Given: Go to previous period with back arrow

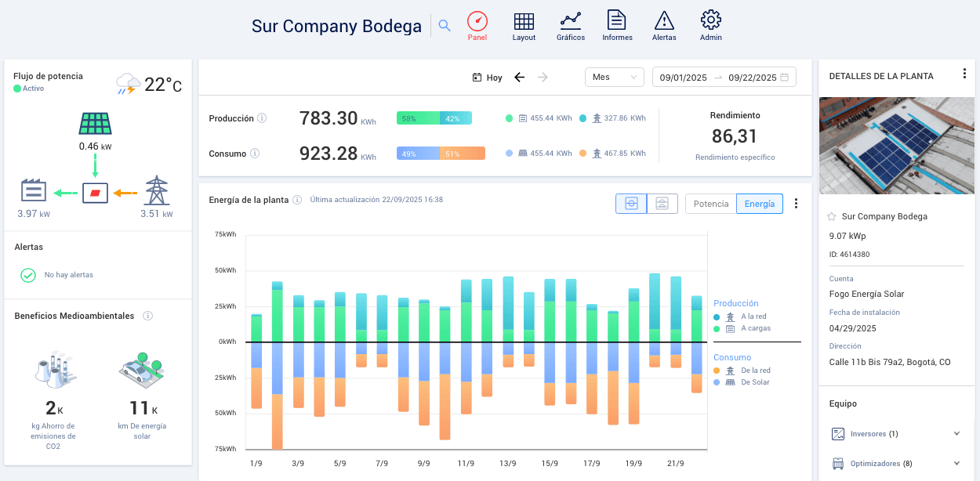Looking at the screenshot, I should coord(519,77).
